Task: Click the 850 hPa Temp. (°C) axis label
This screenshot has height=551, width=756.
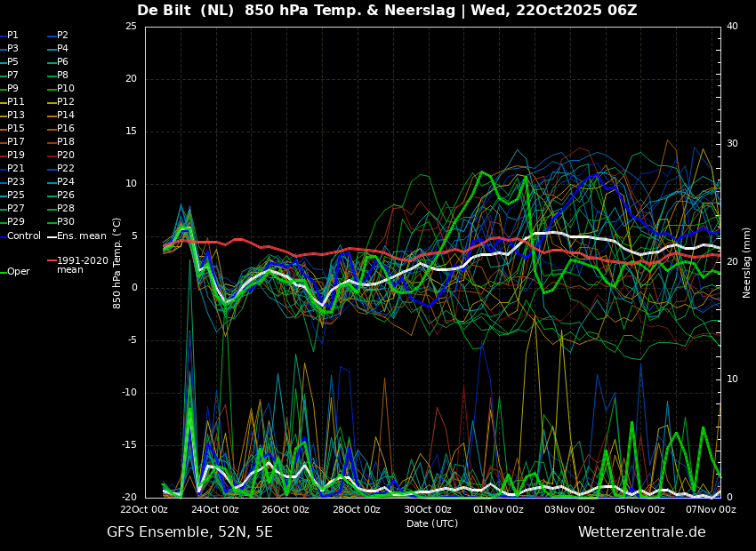Action: 117,263
